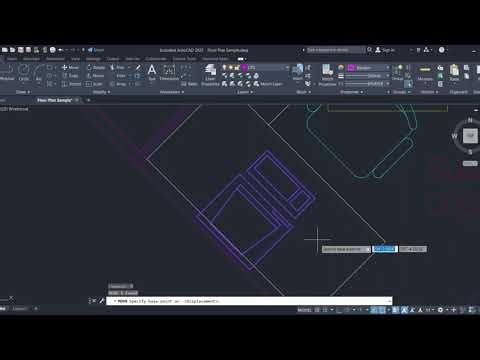Click the TOP face of the ViewCube
Viewport: 480px width, 360px height.
click(x=470, y=136)
